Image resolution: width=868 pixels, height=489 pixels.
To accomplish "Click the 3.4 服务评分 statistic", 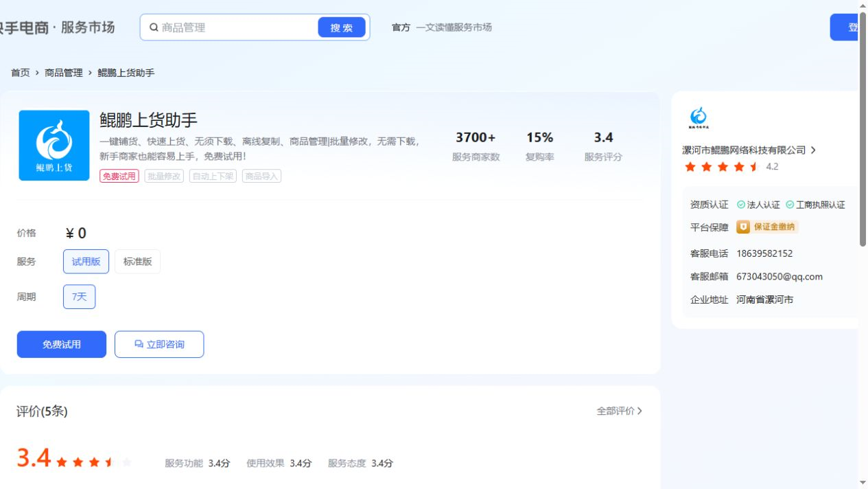I will 603,146.
